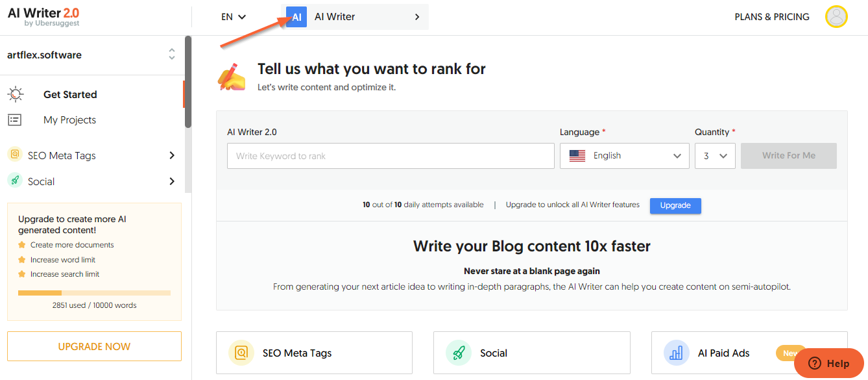This screenshot has height=380, width=868.
Task: Click the US flag icon in Language
Action: coord(577,156)
